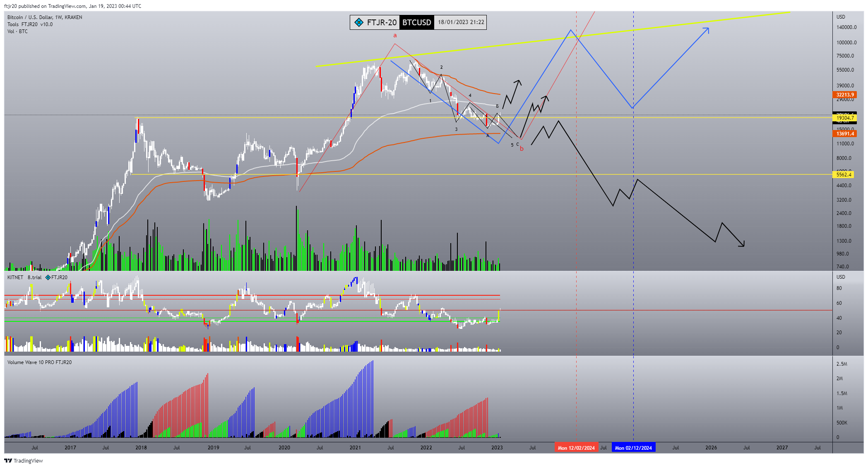Select the Vol · BTC indicator label
This screenshot has height=468, width=868.
click(17, 31)
